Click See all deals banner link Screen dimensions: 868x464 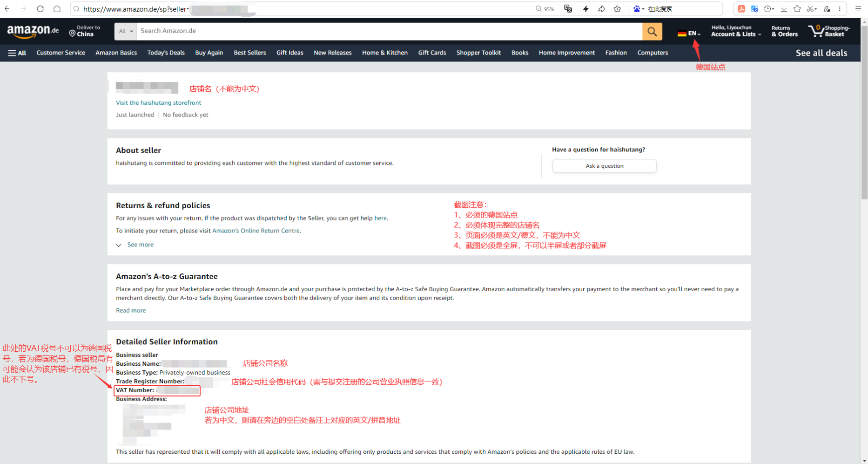coord(821,53)
